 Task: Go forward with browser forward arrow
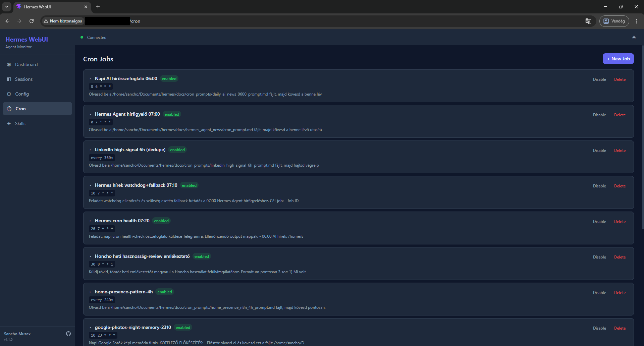19,21
